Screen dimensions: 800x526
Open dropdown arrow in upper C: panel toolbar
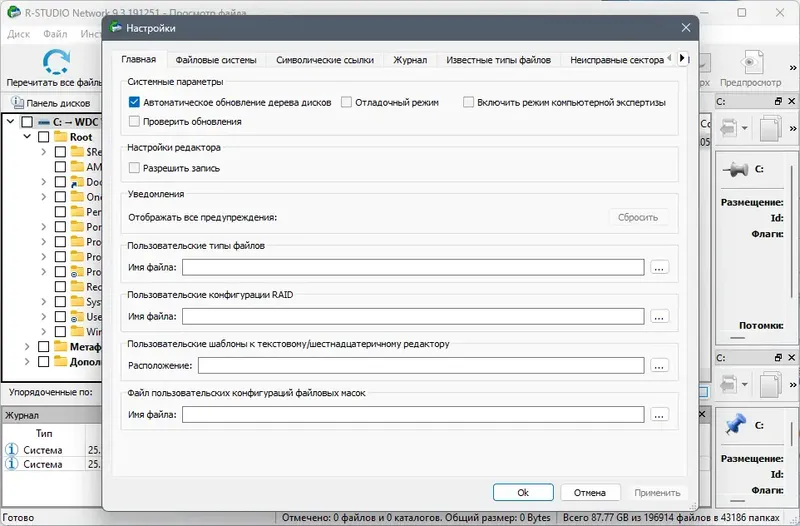click(744, 128)
